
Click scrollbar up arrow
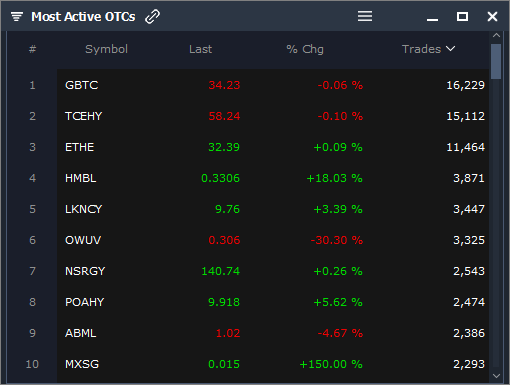496,35
